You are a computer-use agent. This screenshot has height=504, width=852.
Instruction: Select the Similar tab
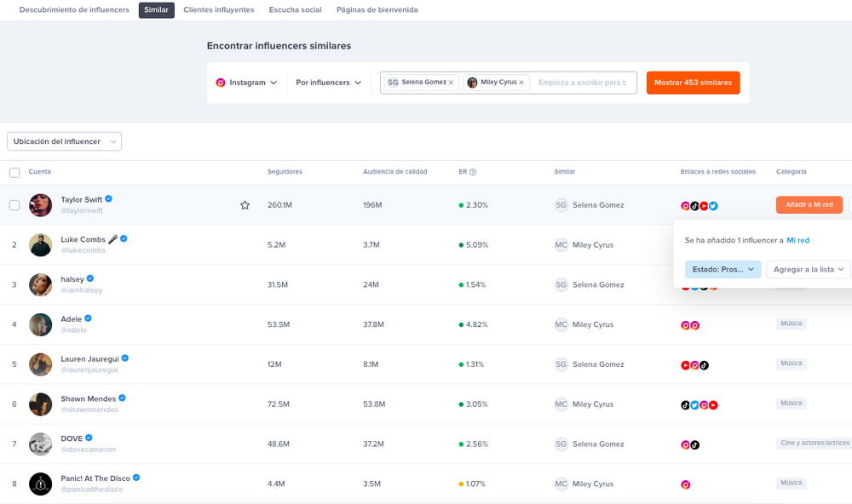(157, 9)
